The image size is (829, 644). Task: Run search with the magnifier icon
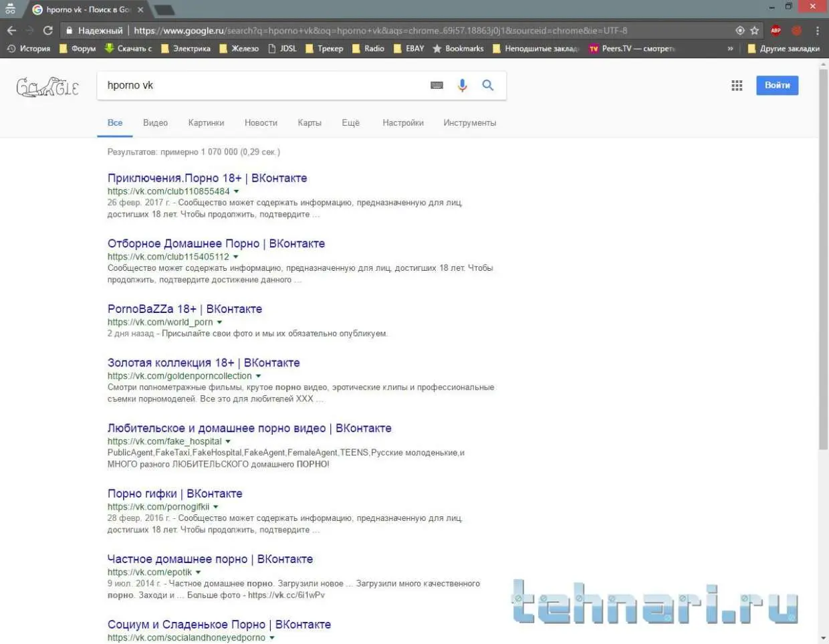click(x=488, y=85)
